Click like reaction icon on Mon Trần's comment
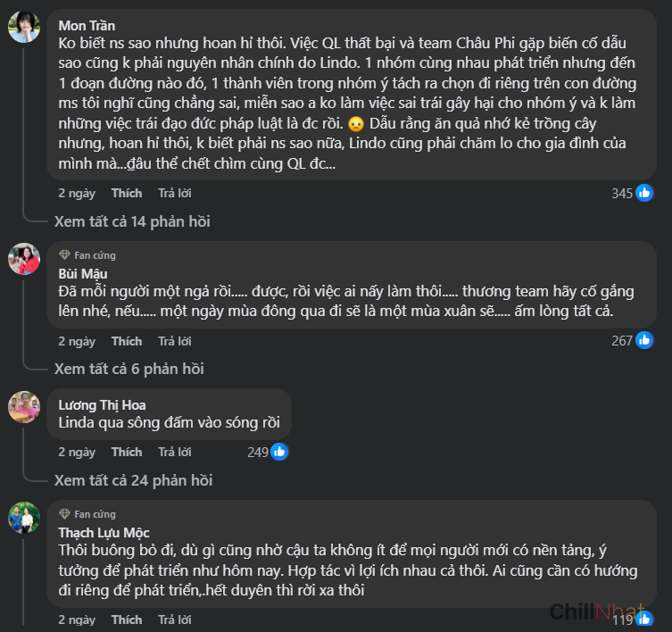This screenshot has height=632, width=672. tap(644, 193)
